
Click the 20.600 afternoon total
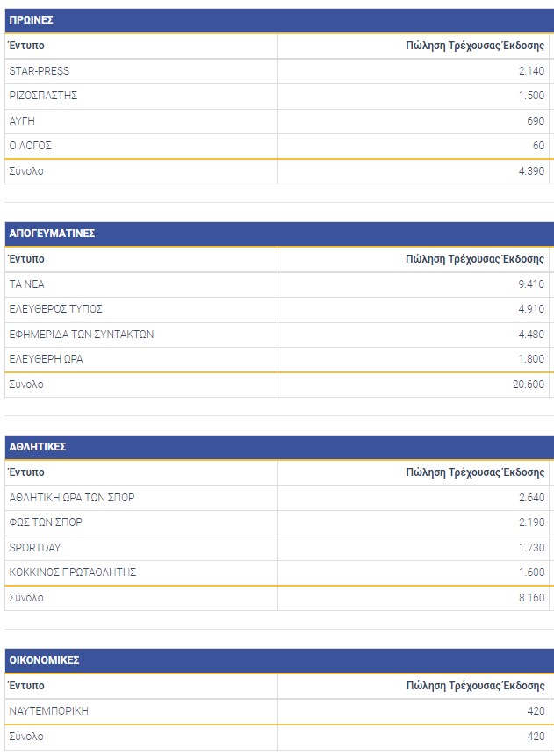point(529,385)
